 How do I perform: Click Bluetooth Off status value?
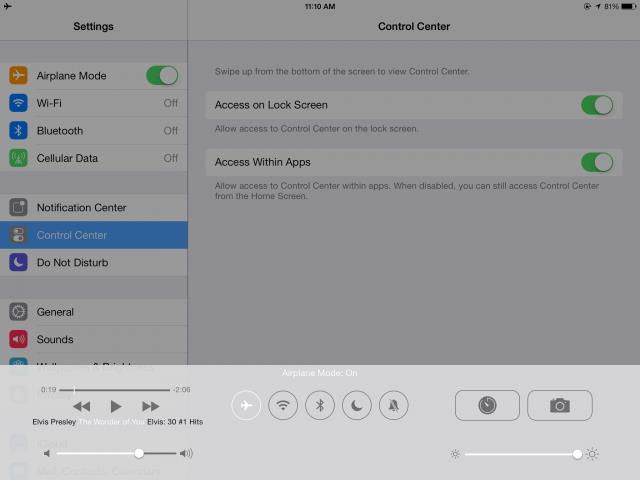click(171, 131)
